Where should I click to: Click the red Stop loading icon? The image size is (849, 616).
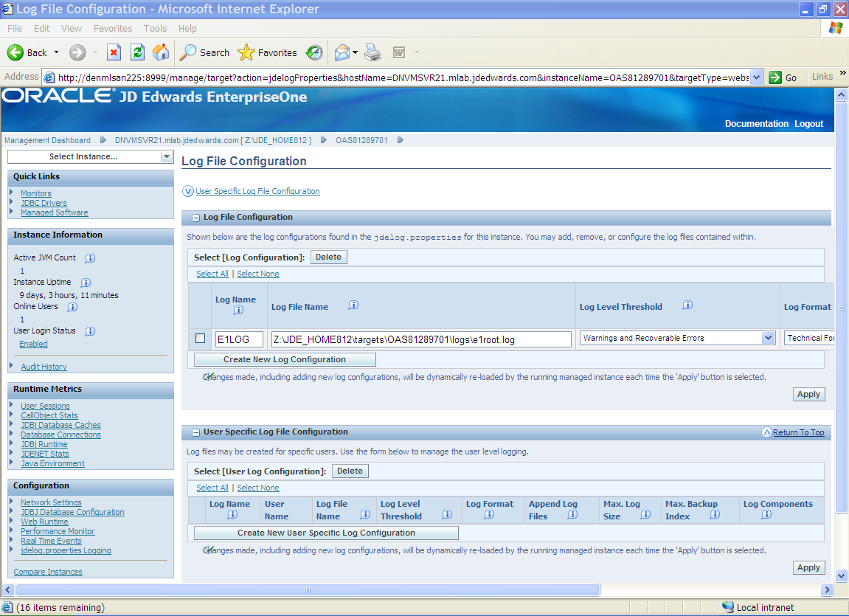[x=113, y=52]
